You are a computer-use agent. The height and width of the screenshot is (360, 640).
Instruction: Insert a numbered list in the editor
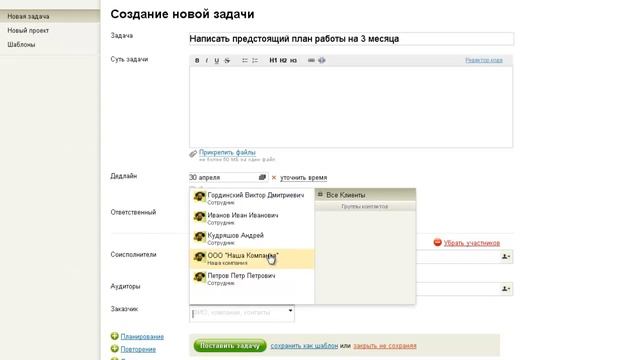coord(255,60)
